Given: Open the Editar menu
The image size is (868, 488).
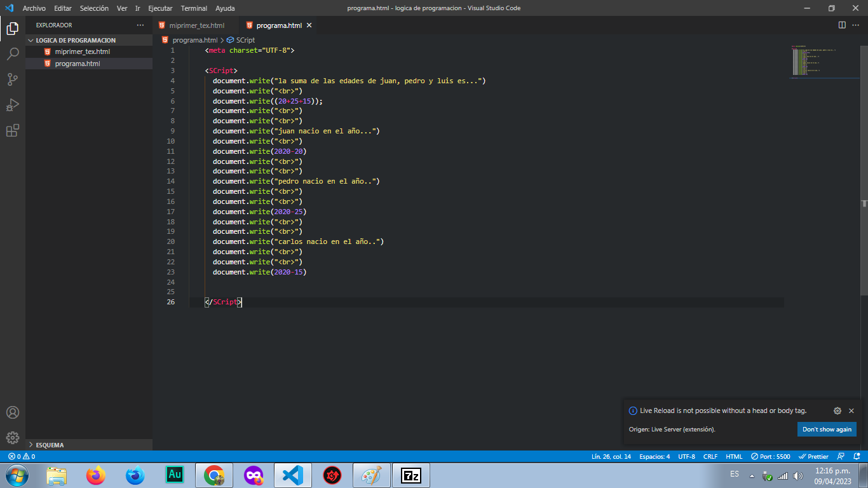Looking at the screenshot, I should coord(63,8).
